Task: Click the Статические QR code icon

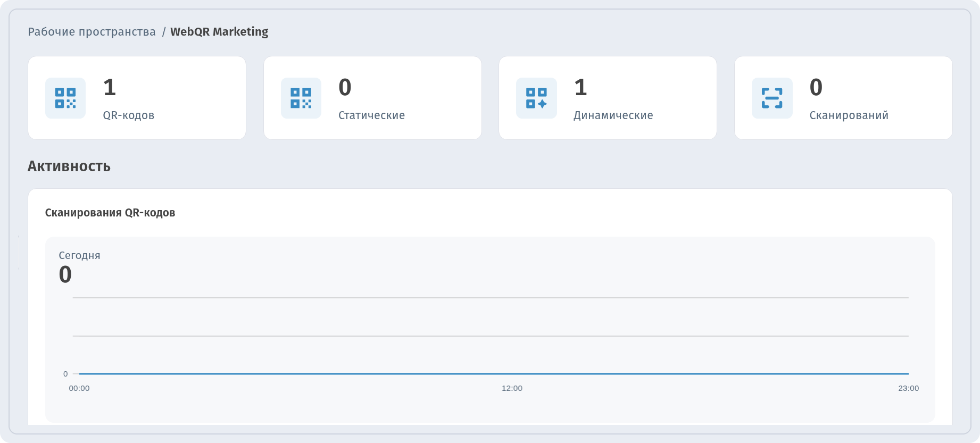Action: pyautogui.click(x=301, y=98)
